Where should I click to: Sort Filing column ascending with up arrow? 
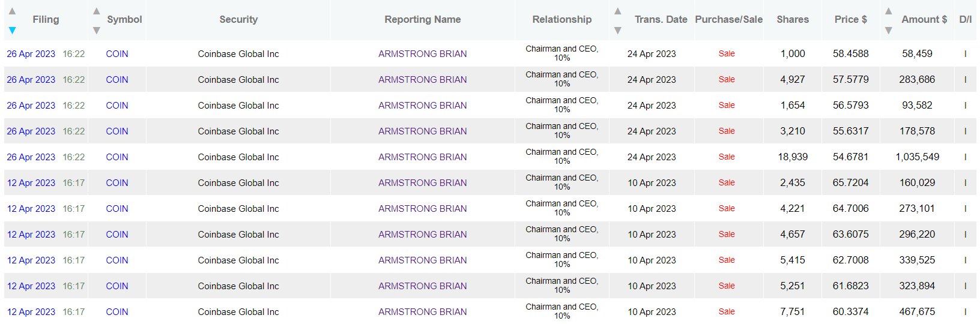(x=12, y=11)
